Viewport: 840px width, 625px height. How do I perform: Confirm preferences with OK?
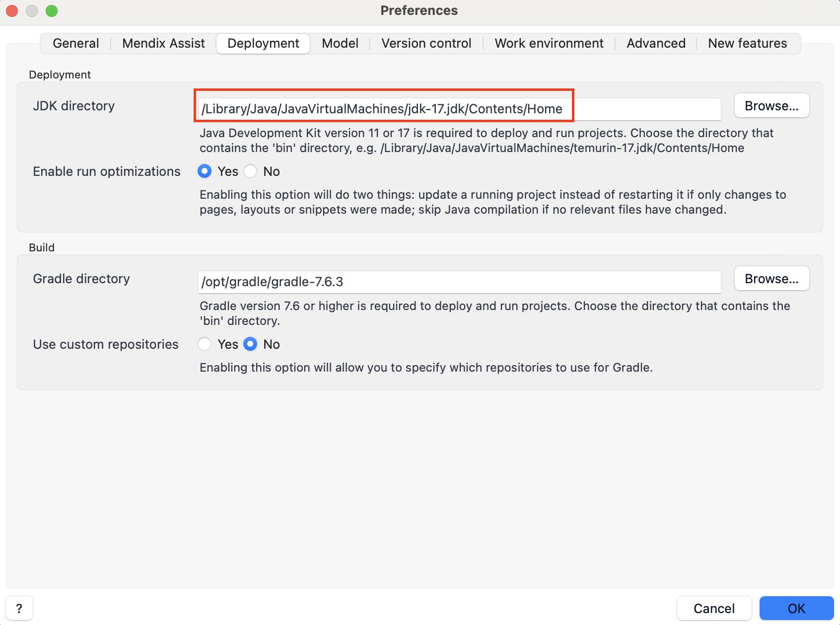(796, 609)
